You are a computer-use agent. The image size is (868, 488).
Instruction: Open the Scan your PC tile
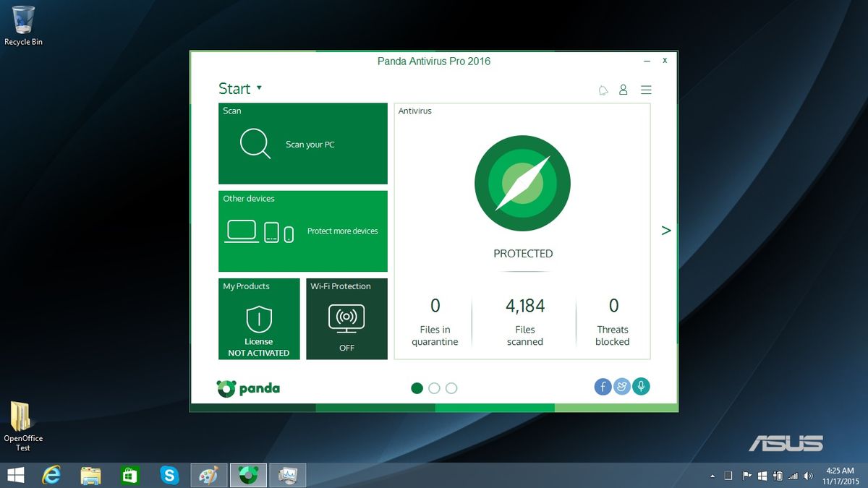(x=303, y=143)
